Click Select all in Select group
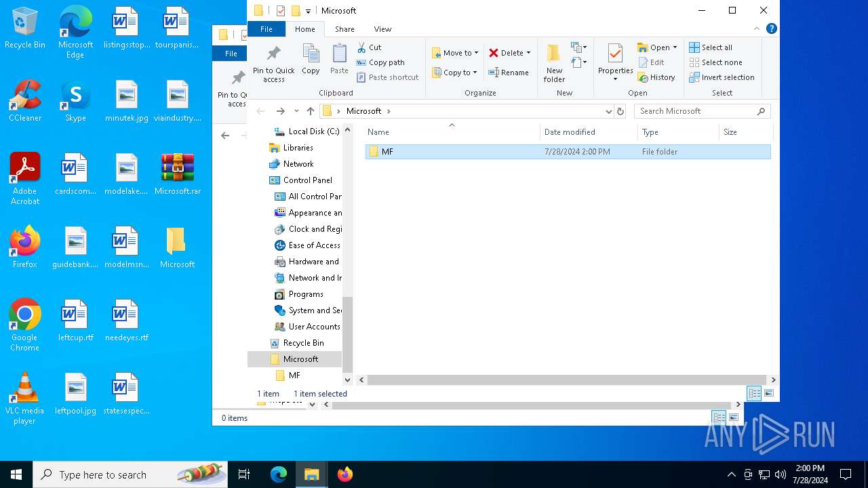 pos(711,47)
